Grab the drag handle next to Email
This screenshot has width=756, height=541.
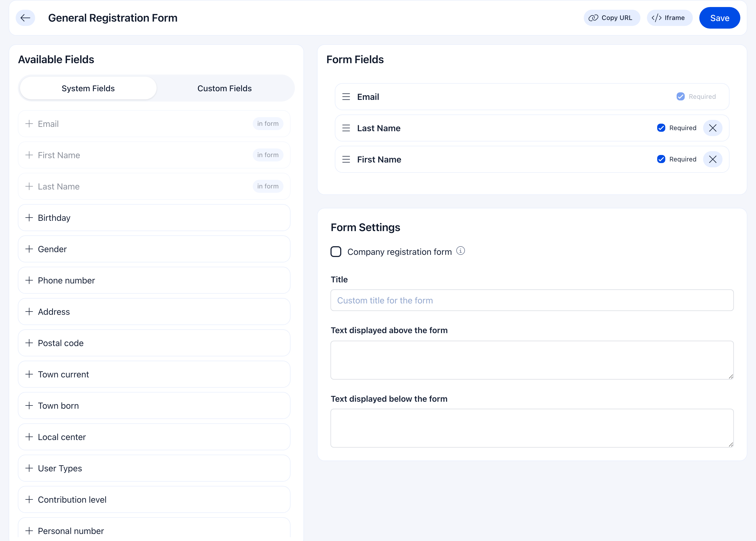[346, 97]
